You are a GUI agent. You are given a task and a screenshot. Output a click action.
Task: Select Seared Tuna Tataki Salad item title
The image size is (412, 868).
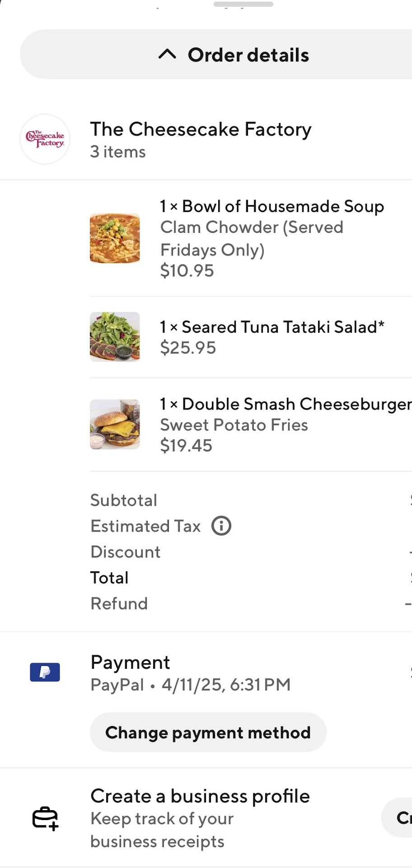pyautogui.click(x=272, y=327)
